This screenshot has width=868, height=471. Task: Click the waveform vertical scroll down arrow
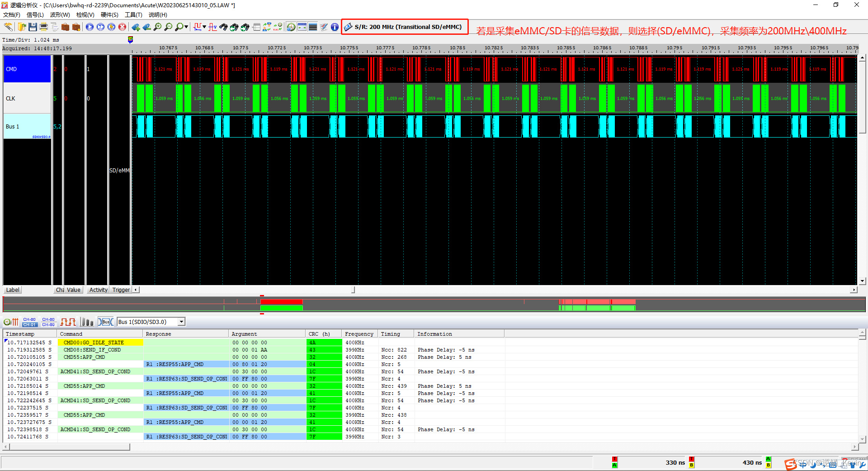(862, 281)
